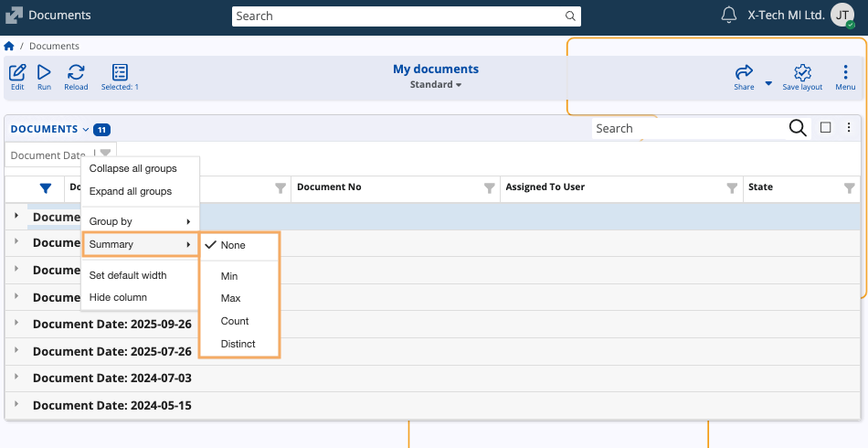Click the Run play icon
This screenshot has width=868, height=448.
pyautogui.click(x=44, y=72)
